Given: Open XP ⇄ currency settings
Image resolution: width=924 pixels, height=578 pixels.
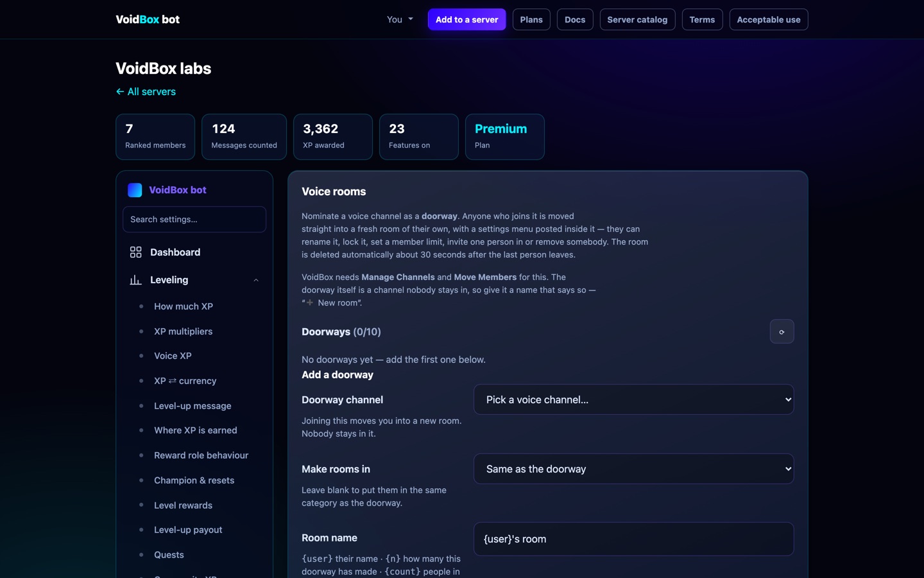Looking at the screenshot, I should pyautogui.click(x=185, y=381).
